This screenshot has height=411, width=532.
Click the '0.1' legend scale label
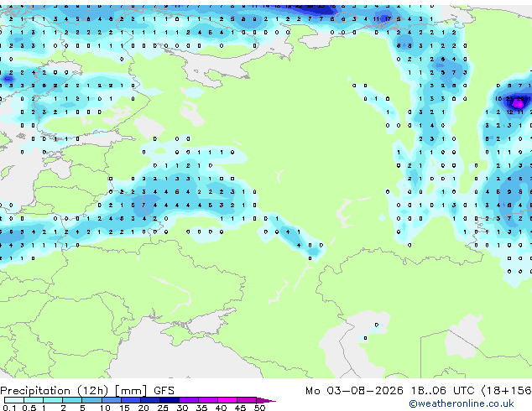click(x=9, y=408)
